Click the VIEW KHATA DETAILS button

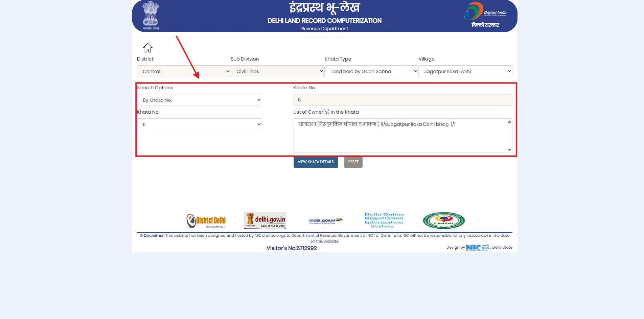click(x=315, y=162)
